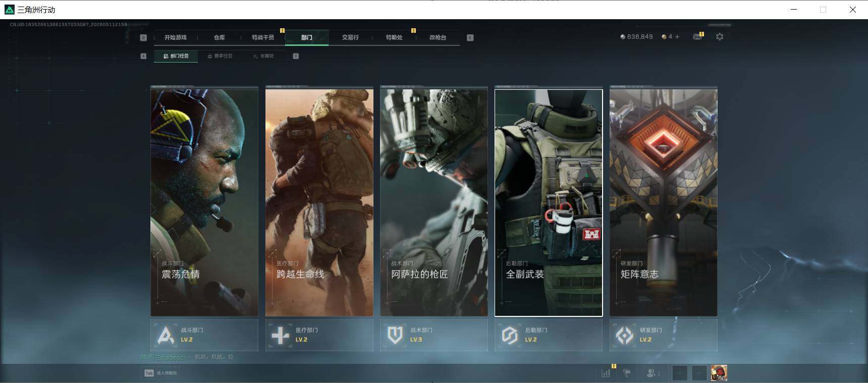Click the Tab 进入特勤处 shortcut button

tap(160, 373)
